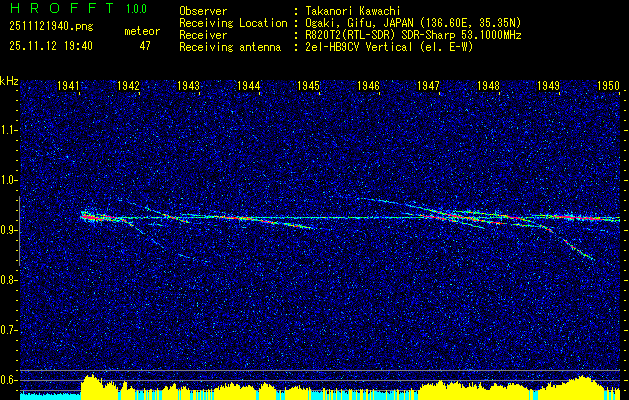Click the 1.1 kHz frequency label

click(7, 130)
